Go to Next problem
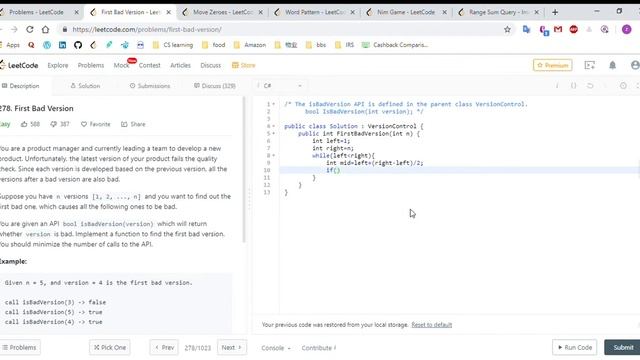This screenshot has height=360, width=640. click(231, 348)
